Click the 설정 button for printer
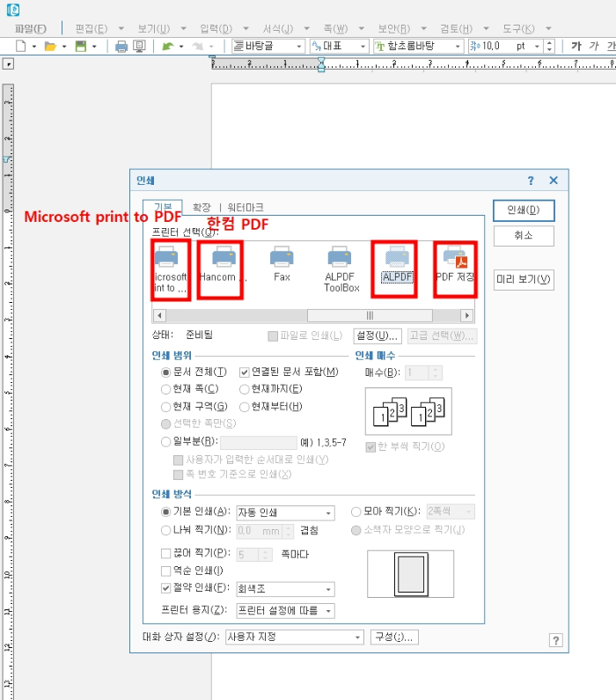This screenshot has width=616, height=700. click(378, 335)
